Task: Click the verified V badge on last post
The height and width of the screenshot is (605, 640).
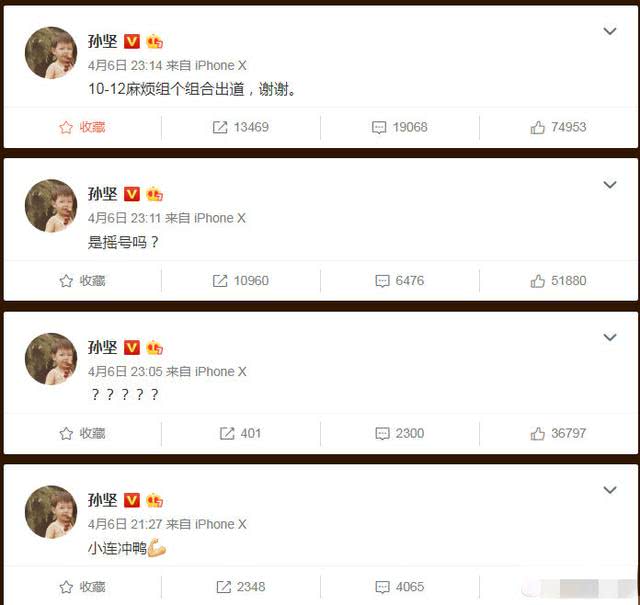Action: 131,500
